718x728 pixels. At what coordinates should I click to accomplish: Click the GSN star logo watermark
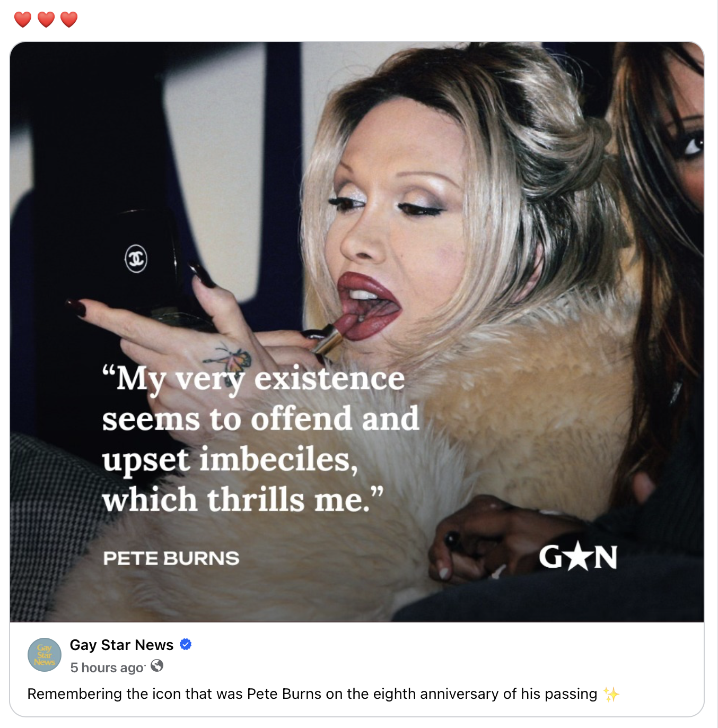pyautogui.click(x=578, y=557)
